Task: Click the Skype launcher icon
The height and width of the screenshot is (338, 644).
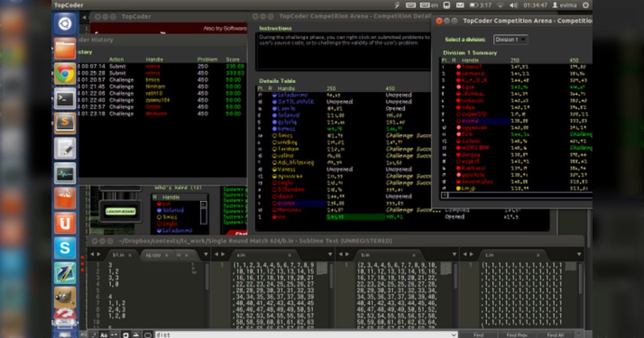Action: point(64,248)
